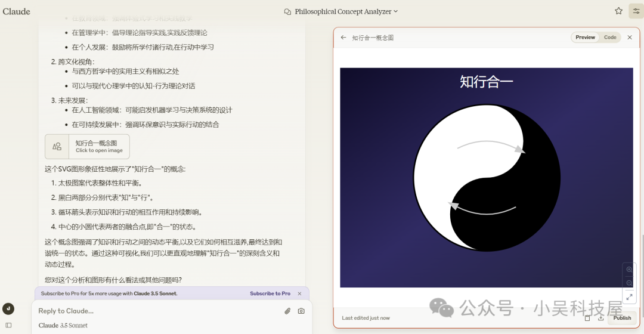The height and width of the screenshot is (334, 644).
Task: Go back using the artifact panel arrow
Action: pyautogui.click(x=343, y=38)
